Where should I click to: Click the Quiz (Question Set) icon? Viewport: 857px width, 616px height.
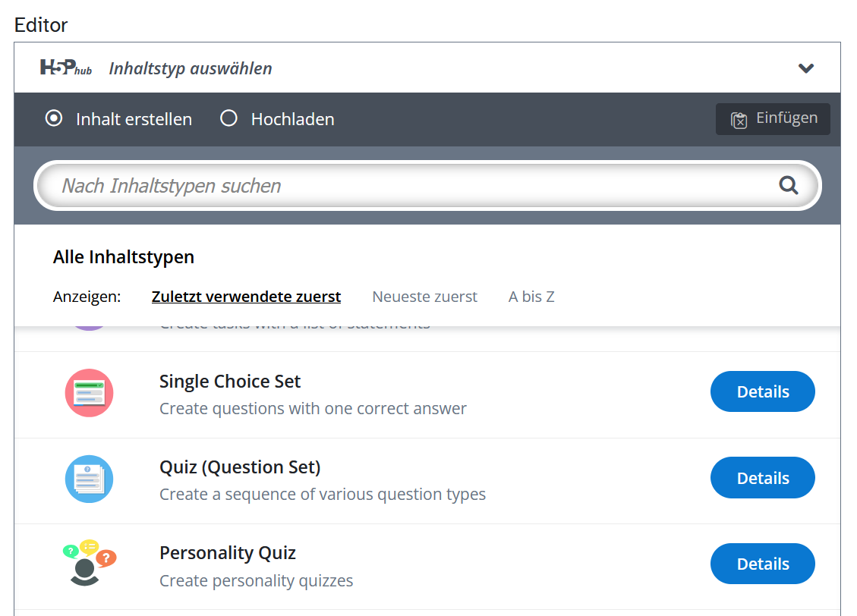(89, 479)
